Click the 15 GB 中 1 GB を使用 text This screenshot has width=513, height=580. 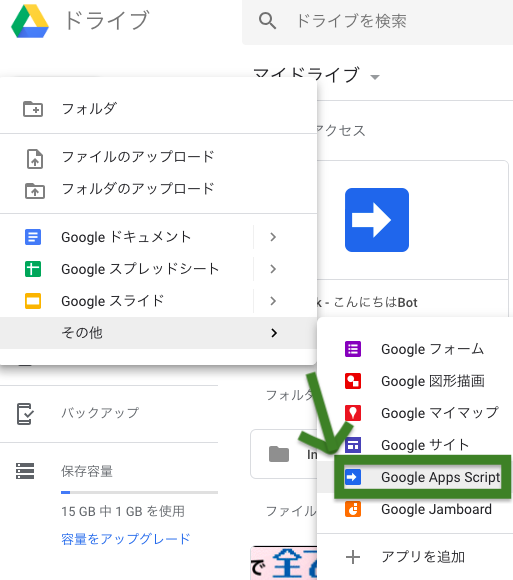click(123, 511)
